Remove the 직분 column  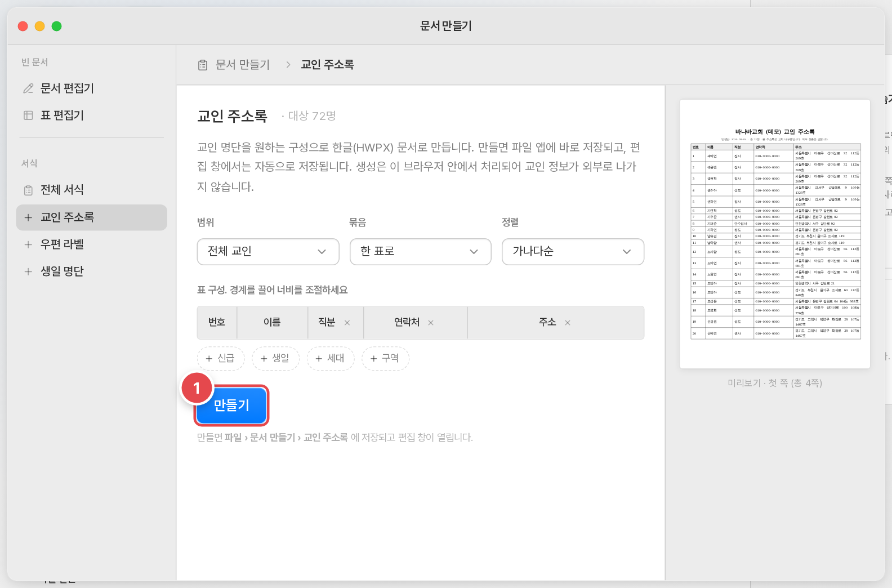point(347,323)
